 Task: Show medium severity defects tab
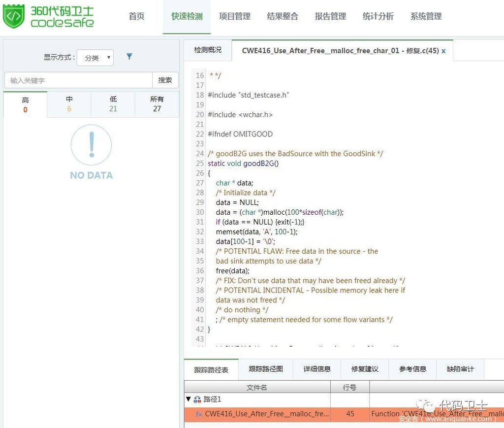pos(69,104)
